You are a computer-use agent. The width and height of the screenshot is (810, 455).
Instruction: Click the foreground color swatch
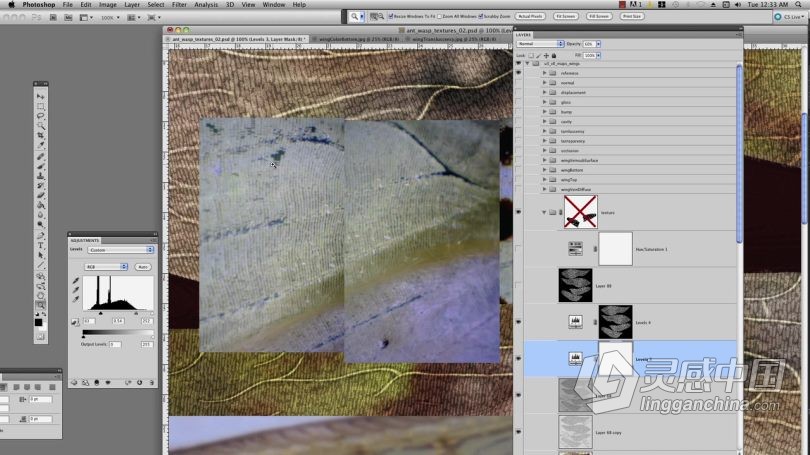(38, 322)
